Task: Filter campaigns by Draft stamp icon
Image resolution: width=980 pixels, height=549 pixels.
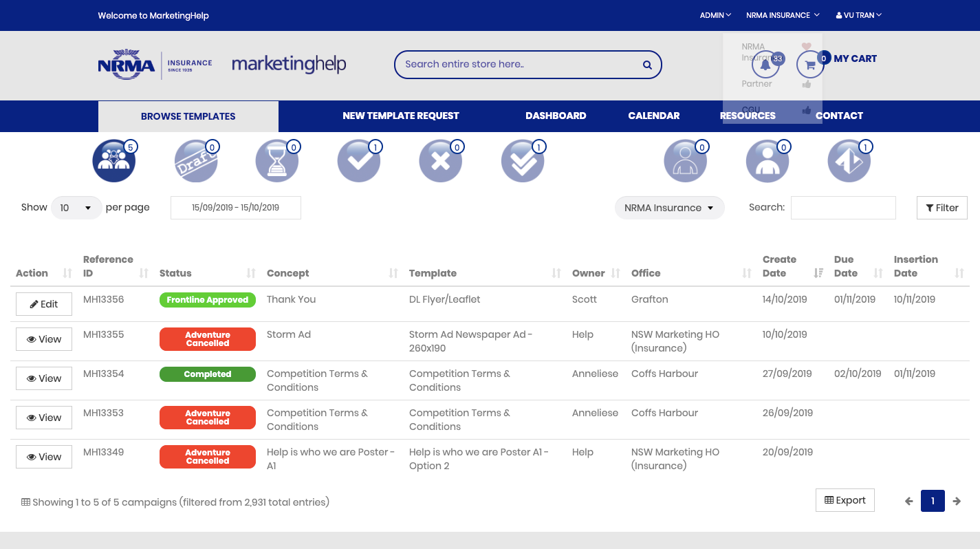Action: tap(196, 161)
